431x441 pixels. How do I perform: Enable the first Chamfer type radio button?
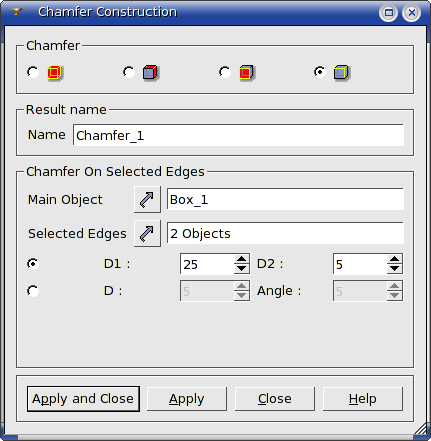click(x=33, y=72)
